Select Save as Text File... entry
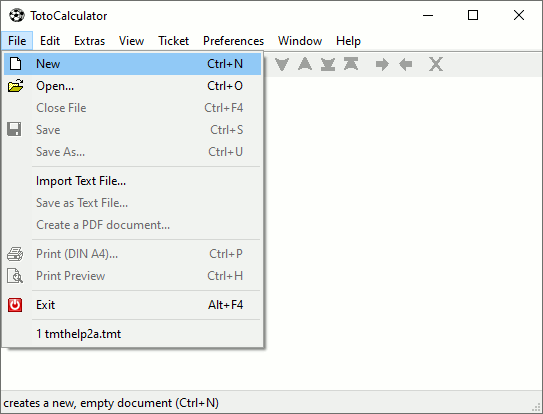 click(132, 203)
